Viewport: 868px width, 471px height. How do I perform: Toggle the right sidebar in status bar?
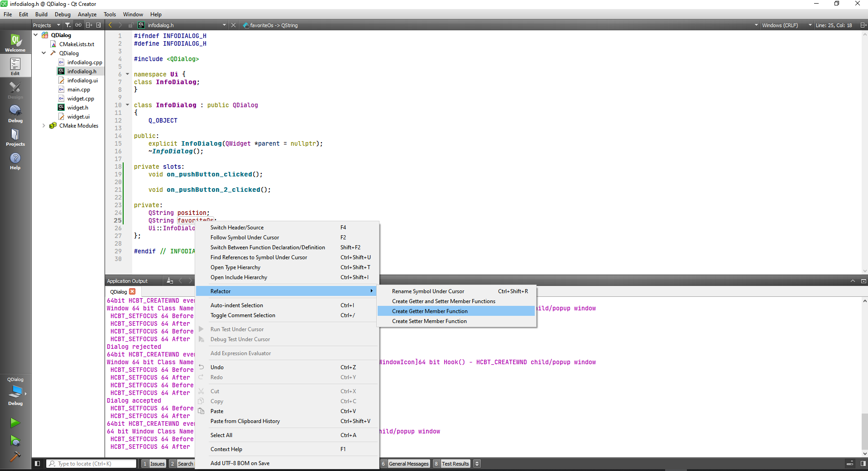click(x=863, y=463)
